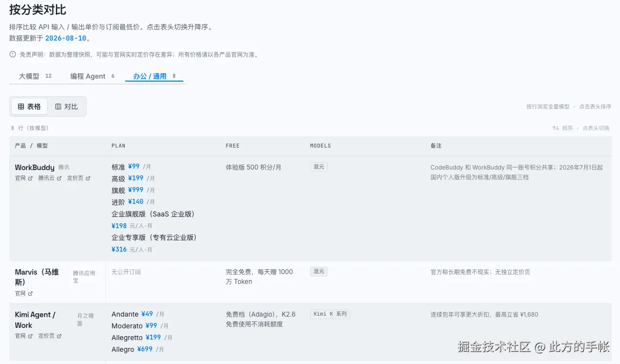This screenshot has width=620, height=364.
Task: Click WorkBuddy 高级 ¥199 price
Action: pos(136,178)
